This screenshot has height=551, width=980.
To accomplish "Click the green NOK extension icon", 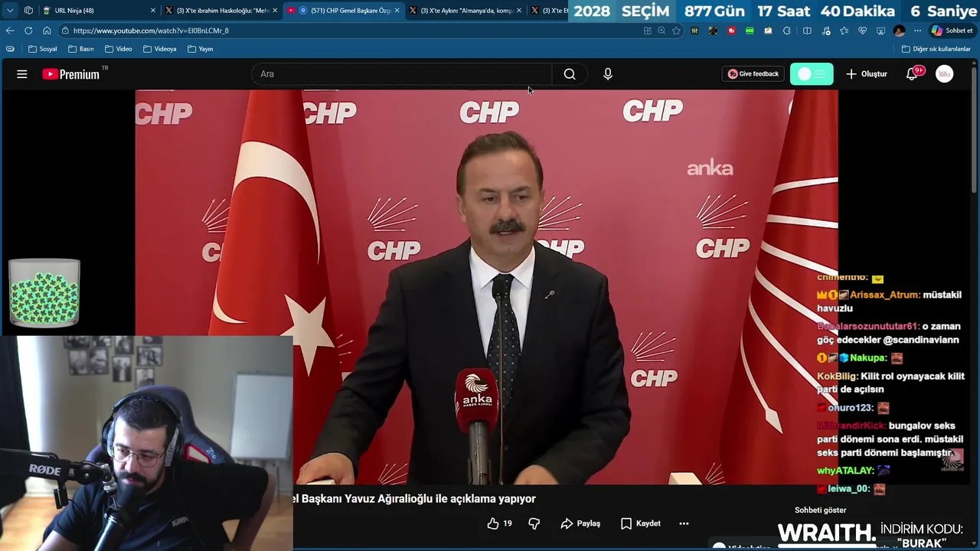I will 750,31.
